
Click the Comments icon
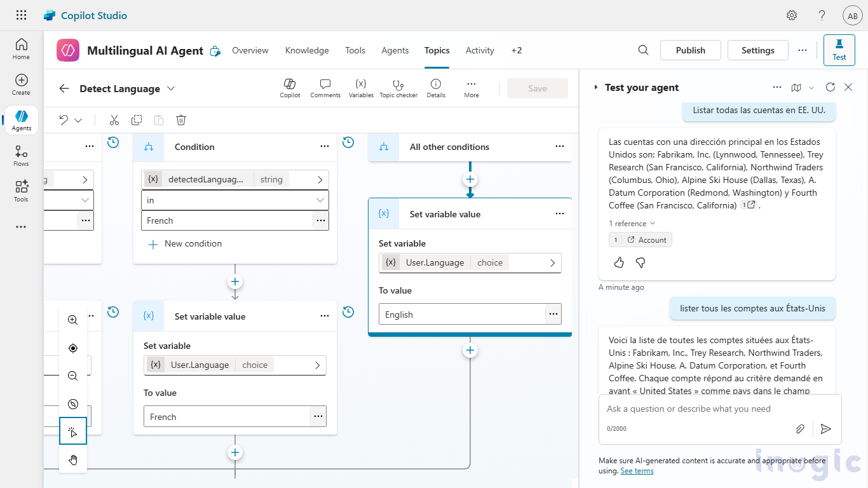pos(325,88)
